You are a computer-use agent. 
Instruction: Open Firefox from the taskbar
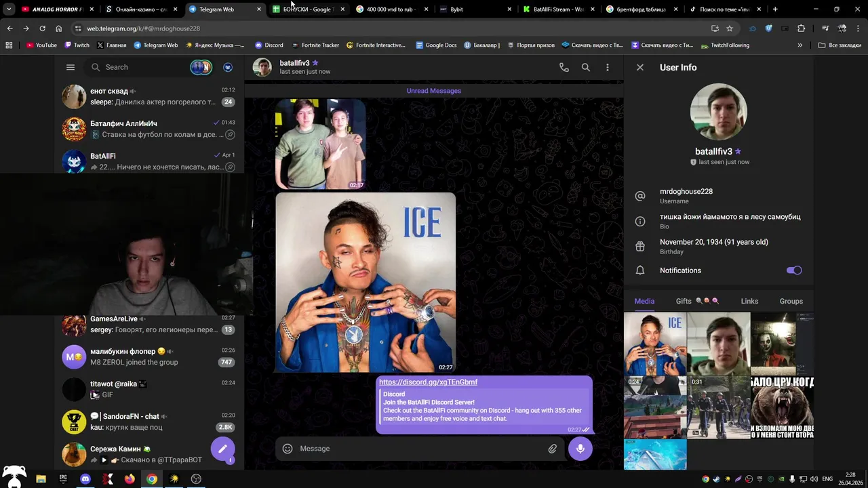tap(130, 479)
